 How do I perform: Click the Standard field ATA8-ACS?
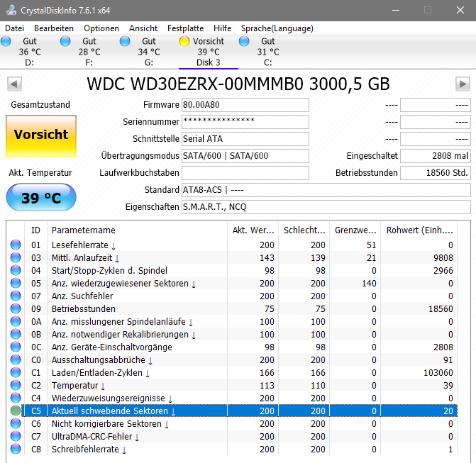(x=326, y=190)
